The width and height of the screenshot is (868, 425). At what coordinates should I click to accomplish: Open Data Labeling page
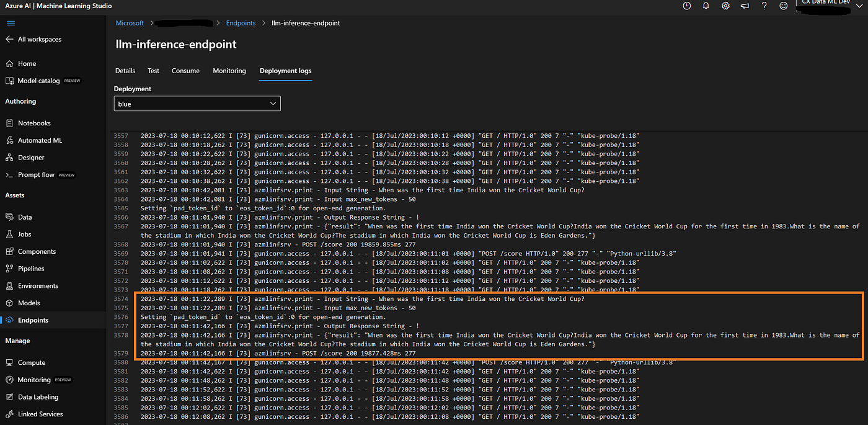pyautogui.click(x=38, y=397)
